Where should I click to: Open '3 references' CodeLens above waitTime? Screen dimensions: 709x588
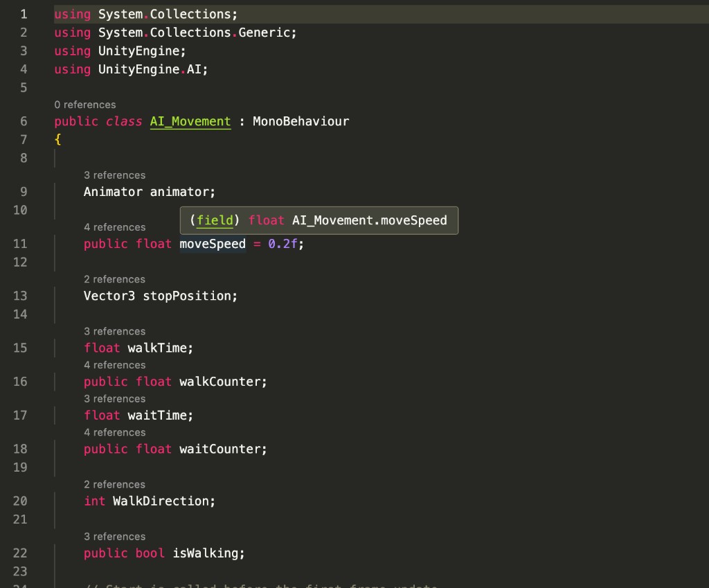click(114, 399)
